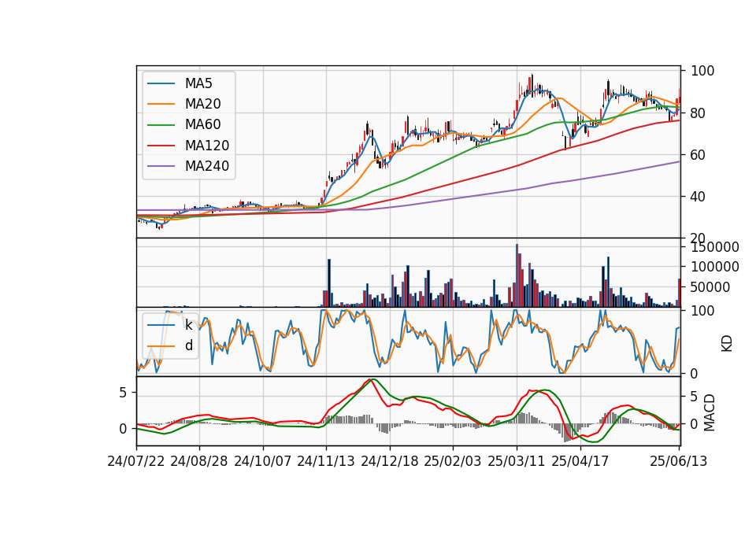Click the red MA120 legend line
This screenshot has height=543, width=756.
[161, 146]
